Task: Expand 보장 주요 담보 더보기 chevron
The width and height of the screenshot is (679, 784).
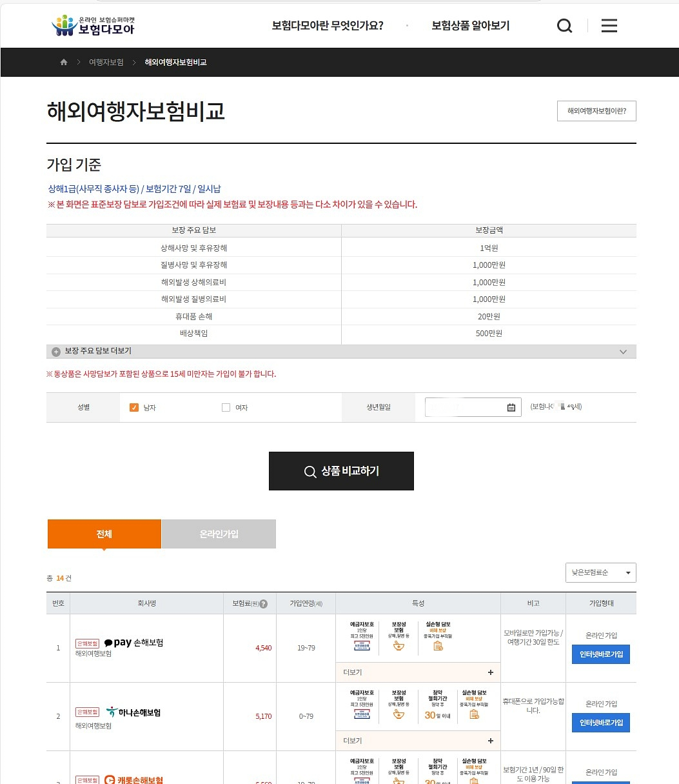Action: (x=623, y=352)
